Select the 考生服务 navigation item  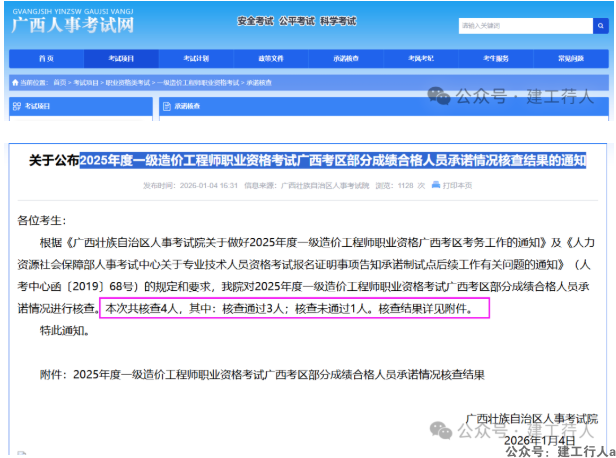click(496, 59)
